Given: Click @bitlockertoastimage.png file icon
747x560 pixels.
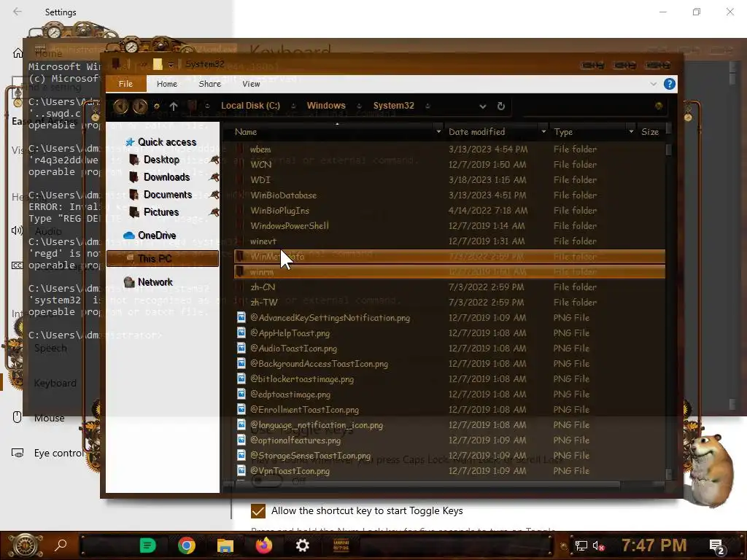Looking at the screenshot, I should tap(241, 378).
